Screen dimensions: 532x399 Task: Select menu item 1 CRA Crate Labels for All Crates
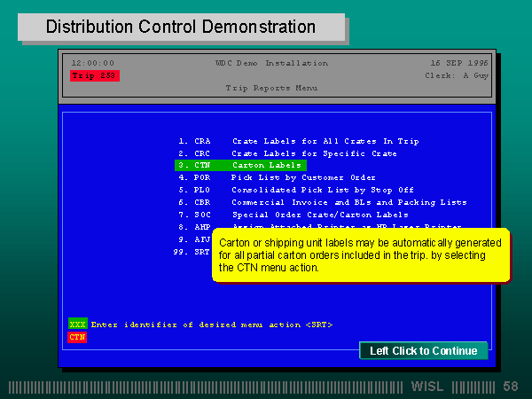click(x=299, y=141)
